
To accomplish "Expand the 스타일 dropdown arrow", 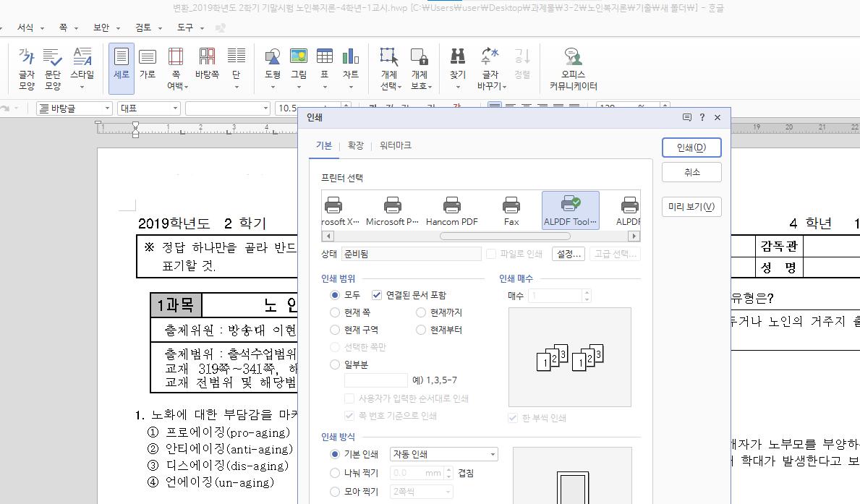I will point(82,87).
